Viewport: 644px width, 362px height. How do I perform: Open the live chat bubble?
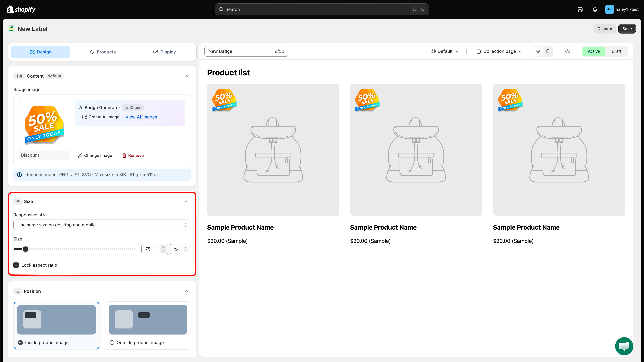[x=624, y=346]
